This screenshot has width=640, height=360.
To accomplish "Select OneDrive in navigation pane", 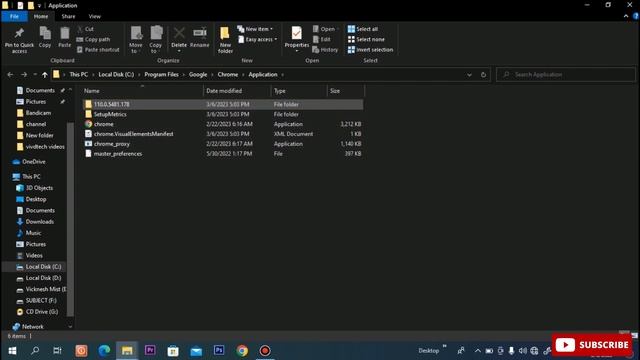I will (x=29, y=162).
